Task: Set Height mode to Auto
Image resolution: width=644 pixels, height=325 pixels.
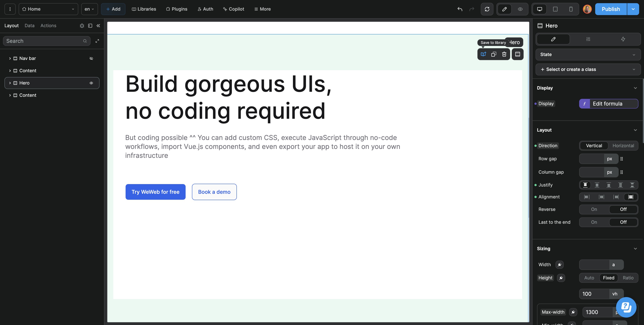Action: (x=589, y=278)
